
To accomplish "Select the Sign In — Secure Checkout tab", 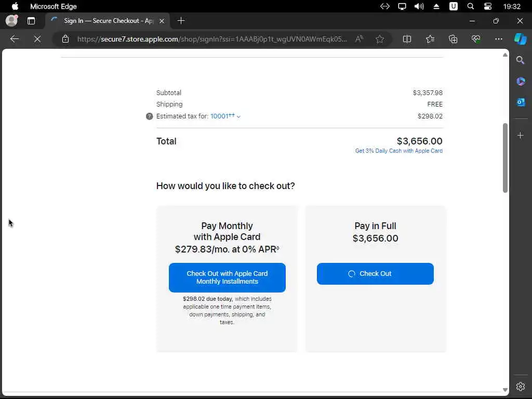I will pos(108,21).
